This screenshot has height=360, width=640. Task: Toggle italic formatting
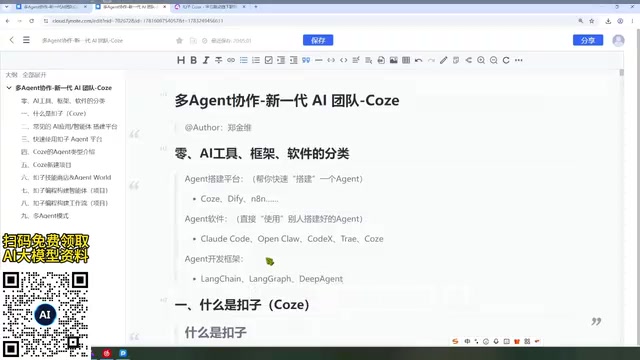[x=206, y=60]
